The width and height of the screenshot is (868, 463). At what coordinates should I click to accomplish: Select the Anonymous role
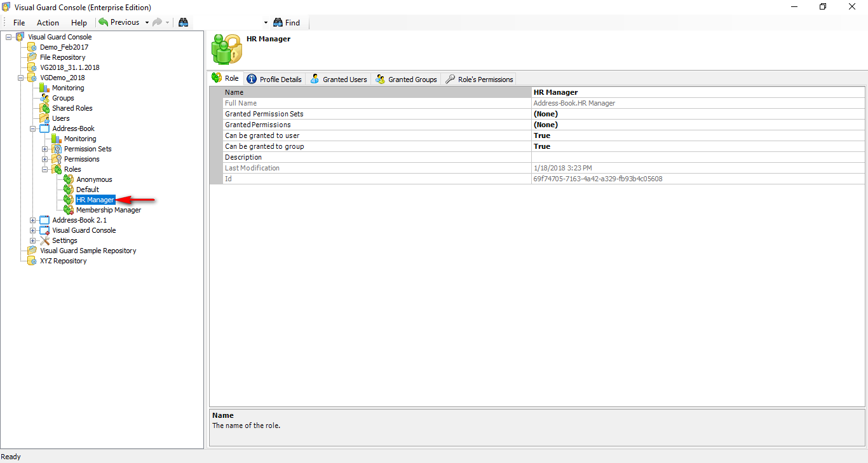(x=94, y=179)
